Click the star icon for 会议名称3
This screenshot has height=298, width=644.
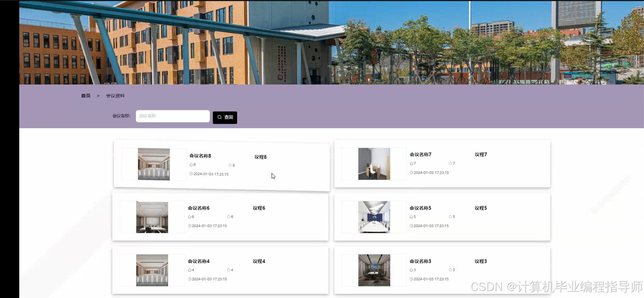point(450,270)
